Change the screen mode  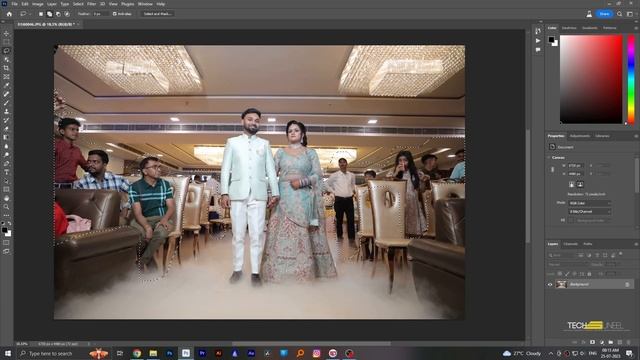point(6,251)
